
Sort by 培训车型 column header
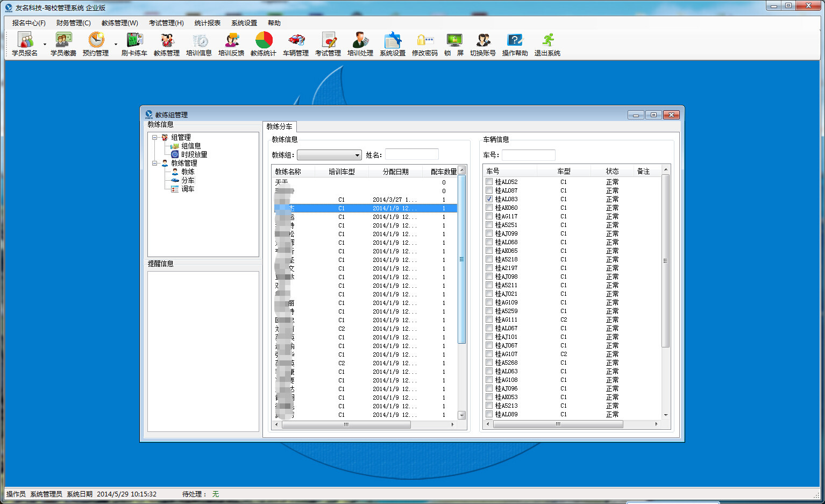tap(342, 172)
